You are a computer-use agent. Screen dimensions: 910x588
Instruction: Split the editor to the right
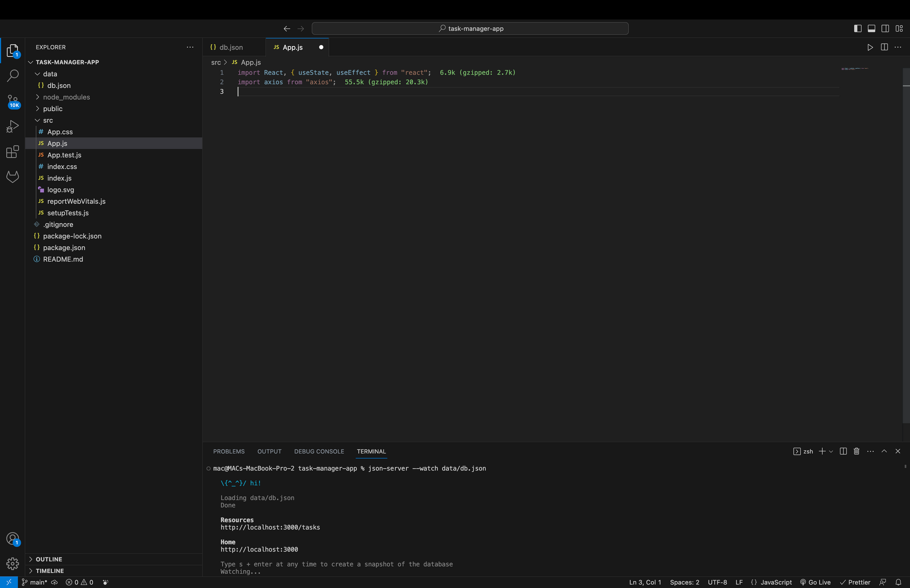tap(884, 47)
